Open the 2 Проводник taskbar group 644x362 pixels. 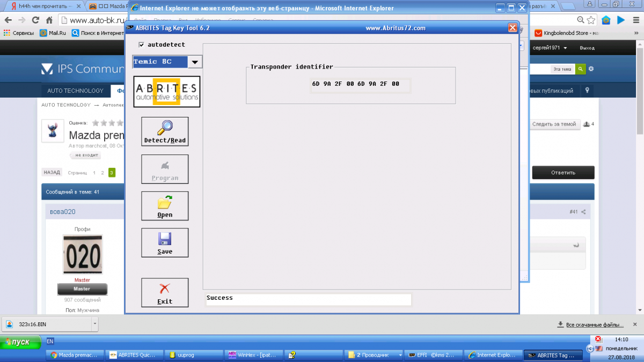tap(374, 355)
